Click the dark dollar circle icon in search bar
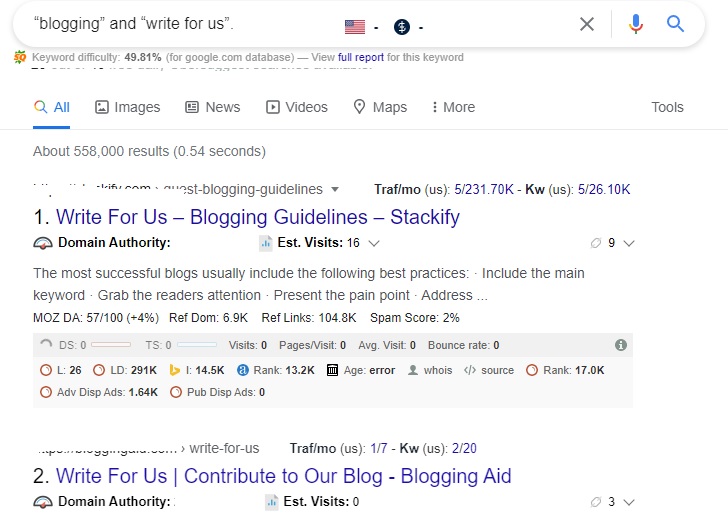Screen dimensions: 728x522 [x=402, y=27]
